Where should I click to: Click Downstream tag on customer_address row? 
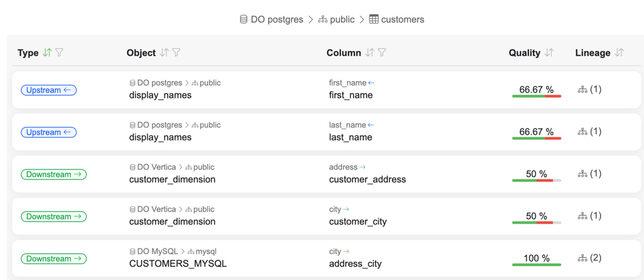[53, 174]
